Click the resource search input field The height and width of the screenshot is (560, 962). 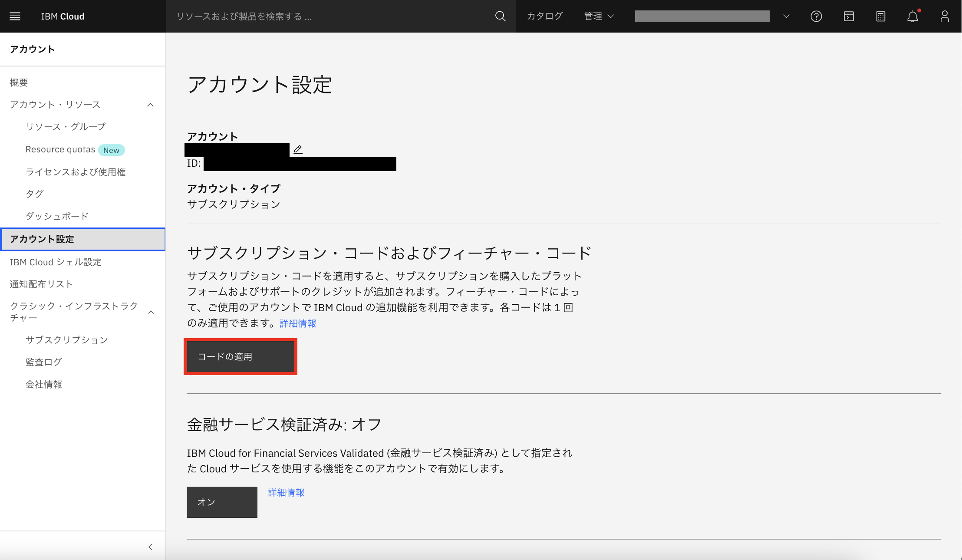[330, 16]
